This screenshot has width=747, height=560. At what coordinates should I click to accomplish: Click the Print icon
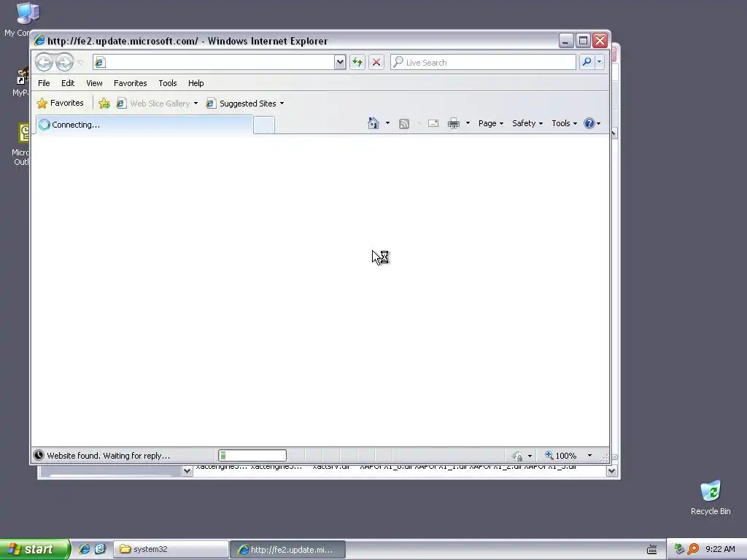[454, 123]
